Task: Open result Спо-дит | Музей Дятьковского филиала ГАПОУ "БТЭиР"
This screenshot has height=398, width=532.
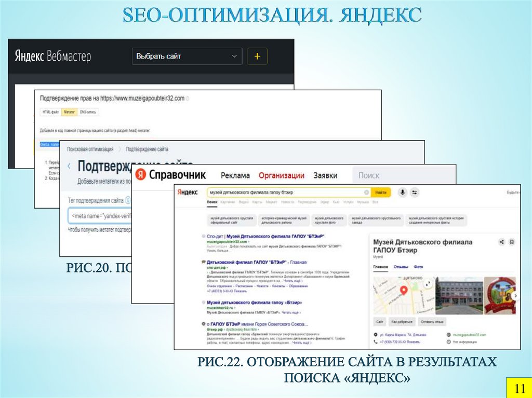Action: click(x=265, y=236)
